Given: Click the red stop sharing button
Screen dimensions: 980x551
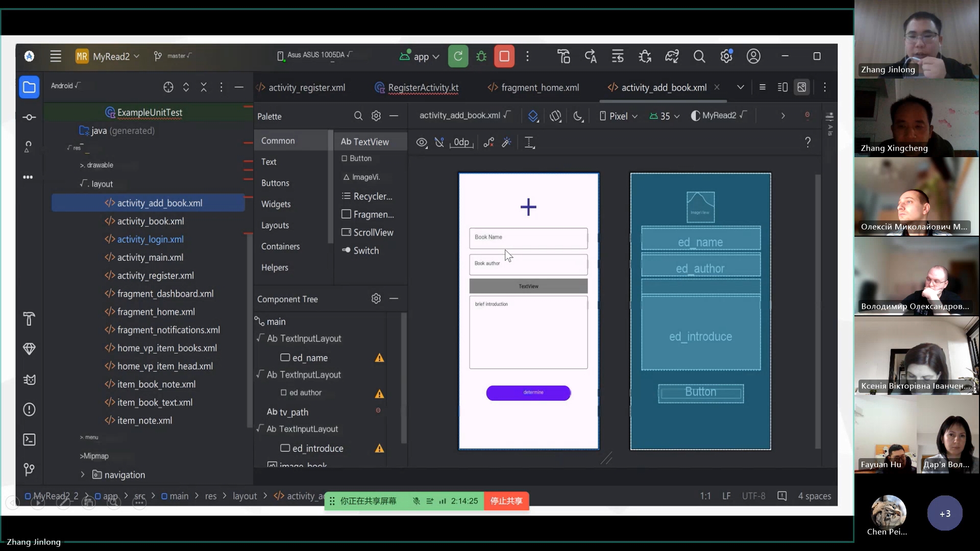Looking at the screenshot, I should point(506,501).
